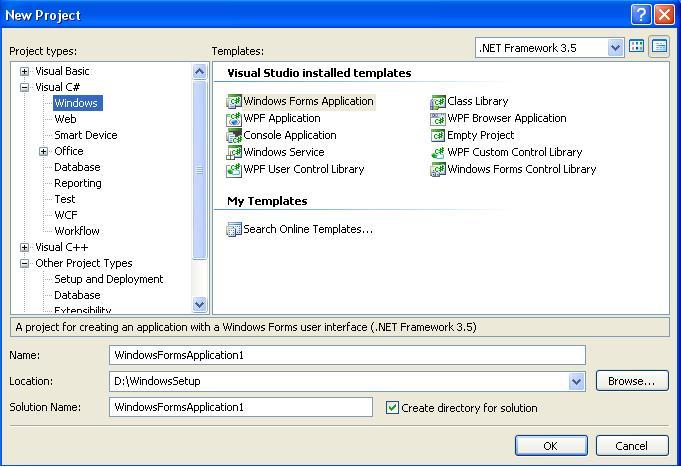
Task: Open the Search Online Templates icon
Action: point(234,229)
